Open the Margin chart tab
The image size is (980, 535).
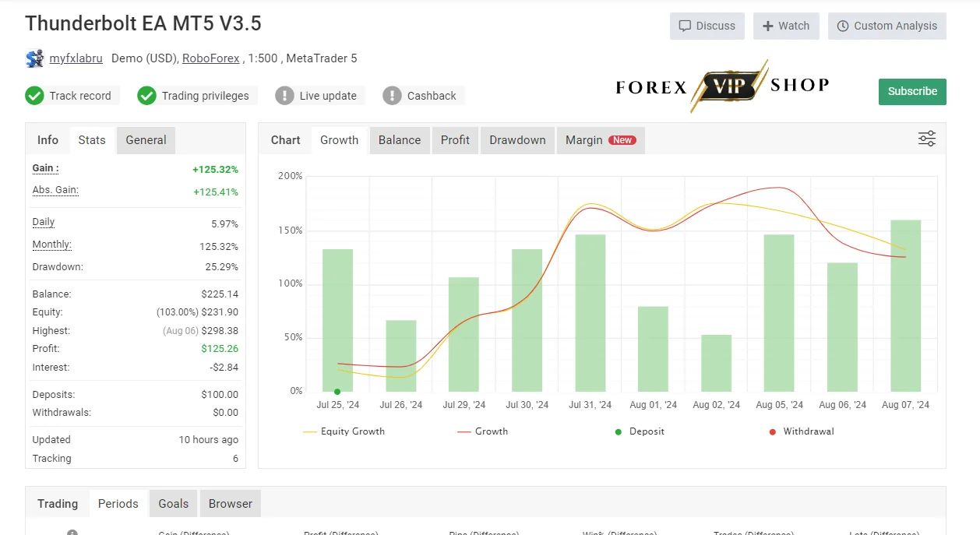click(601, 140)
